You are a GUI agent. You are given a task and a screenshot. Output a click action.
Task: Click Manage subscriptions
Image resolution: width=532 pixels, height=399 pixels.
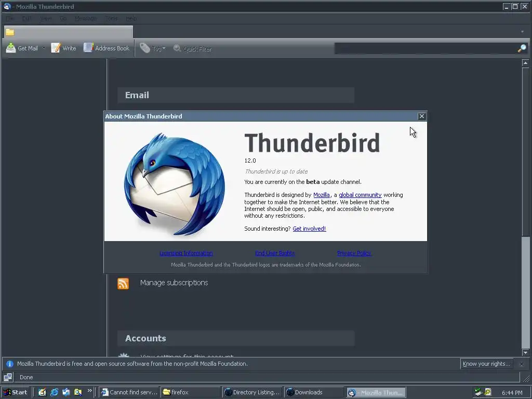pyautogui.click(x=174, y=283)
